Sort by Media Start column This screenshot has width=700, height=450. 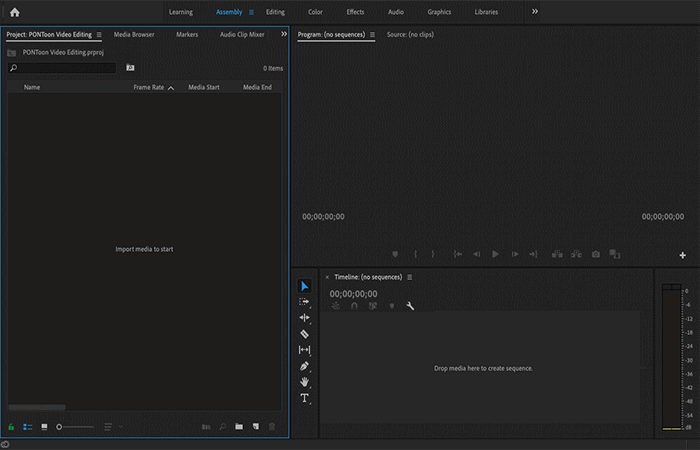click(204, 87)
